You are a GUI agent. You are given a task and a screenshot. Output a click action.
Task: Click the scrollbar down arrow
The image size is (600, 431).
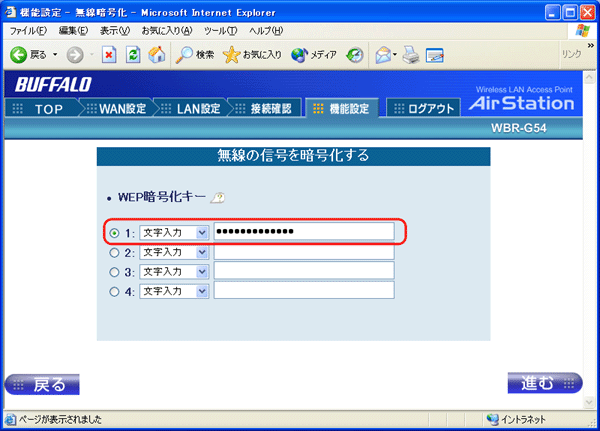[590, 402]
